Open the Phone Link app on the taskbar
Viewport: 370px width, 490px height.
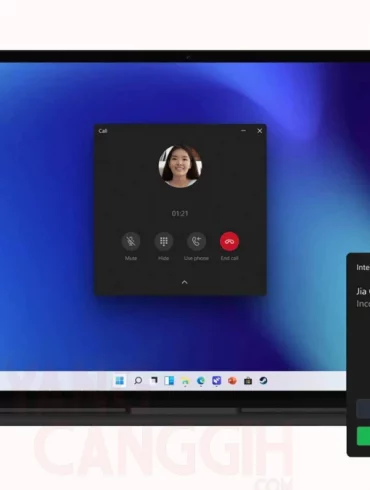click(x=217, y=380)
